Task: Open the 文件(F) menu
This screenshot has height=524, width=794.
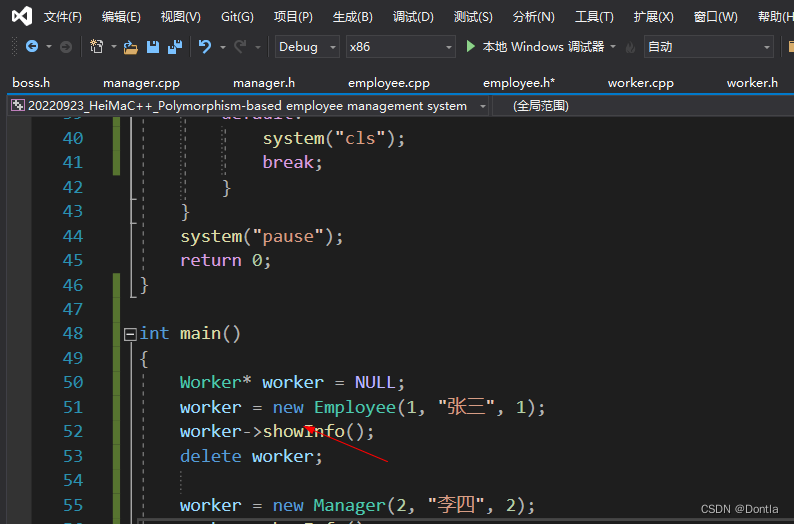Action: pos(62,17)
